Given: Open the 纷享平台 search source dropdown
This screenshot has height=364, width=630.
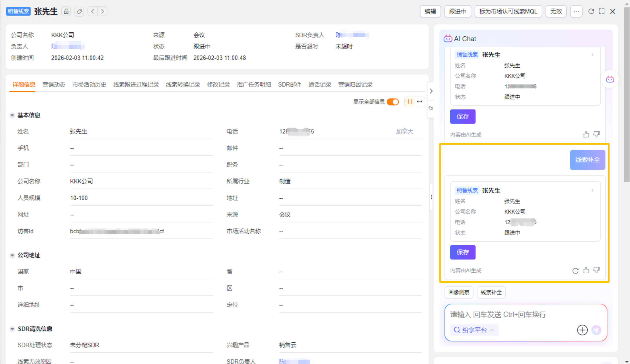Looking at the screenshot, I should coord(474,330).
